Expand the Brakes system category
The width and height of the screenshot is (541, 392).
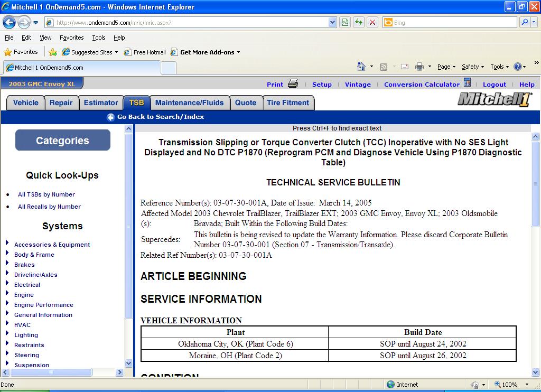[7, 263]
